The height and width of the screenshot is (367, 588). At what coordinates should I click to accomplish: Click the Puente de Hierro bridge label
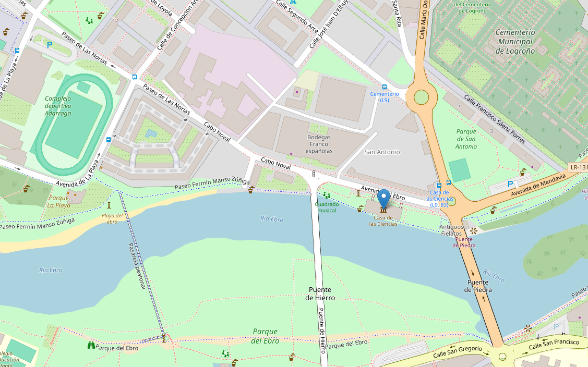(x=320, y=293)
